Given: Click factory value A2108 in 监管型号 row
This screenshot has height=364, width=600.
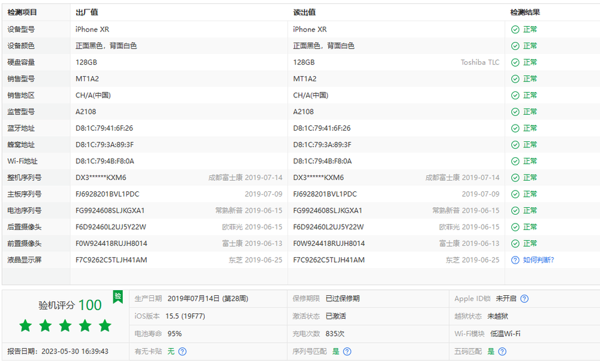Looking at the screenshot, I should pyautogui.click(x=86, y=112).
